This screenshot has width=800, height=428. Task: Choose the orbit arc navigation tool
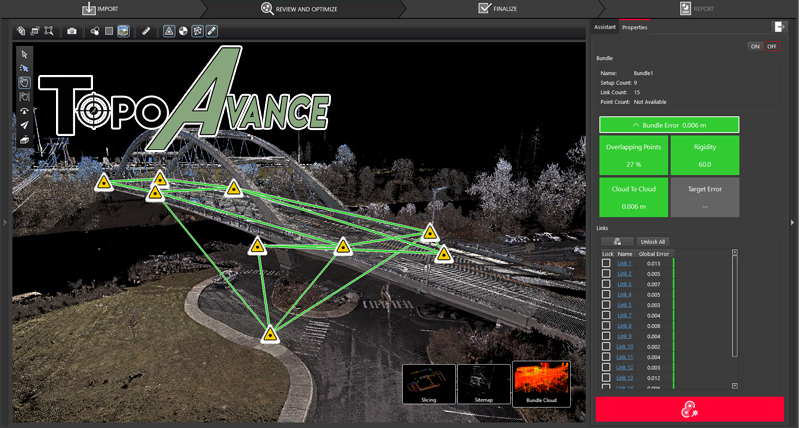24,111
